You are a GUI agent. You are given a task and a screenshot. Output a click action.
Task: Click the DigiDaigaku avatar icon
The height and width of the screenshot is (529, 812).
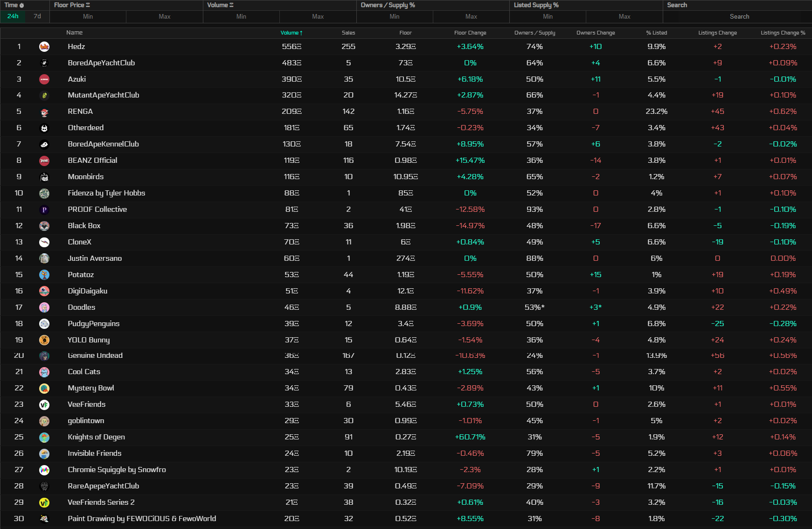click(44, 291)
